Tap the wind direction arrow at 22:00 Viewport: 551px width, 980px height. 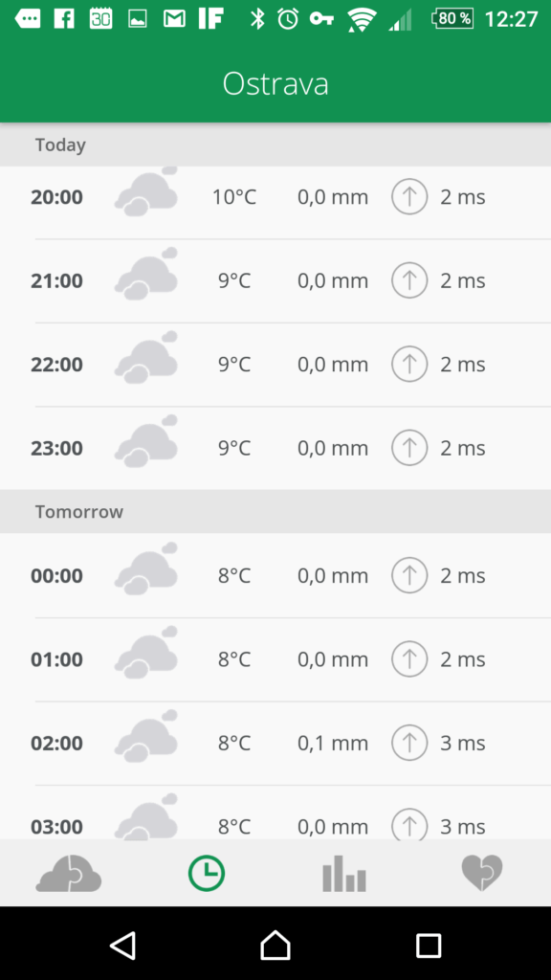click(409, 364)
